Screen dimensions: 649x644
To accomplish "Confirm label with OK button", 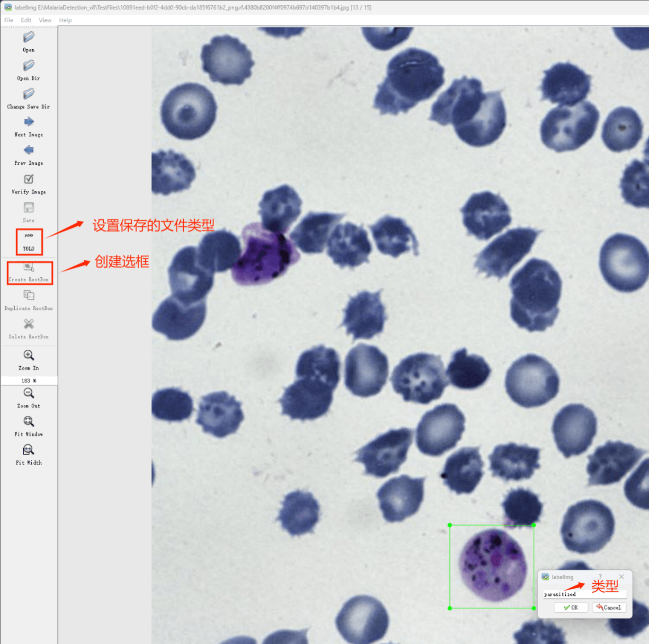I will click(571, 608).
